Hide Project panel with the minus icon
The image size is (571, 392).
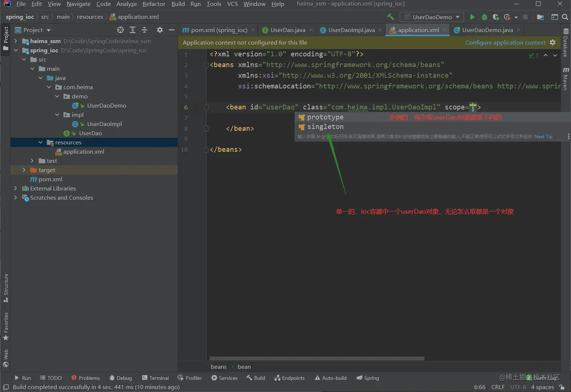(x=171, y=30)
